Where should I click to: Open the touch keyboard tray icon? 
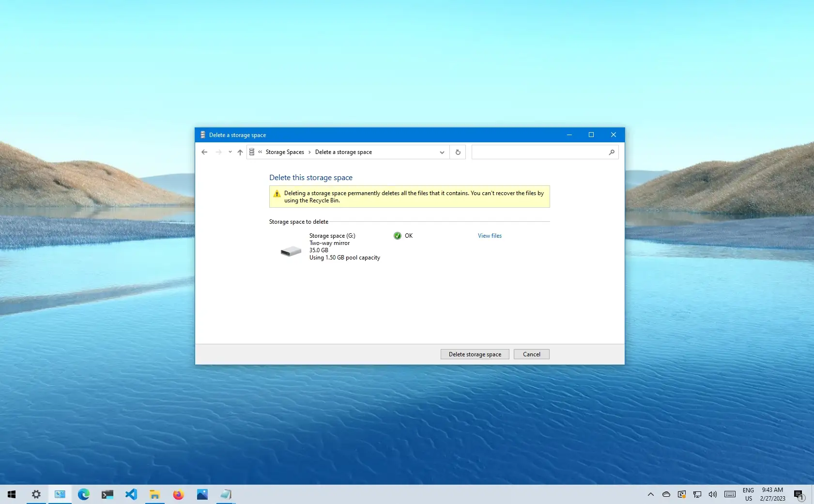coord(729,494)
